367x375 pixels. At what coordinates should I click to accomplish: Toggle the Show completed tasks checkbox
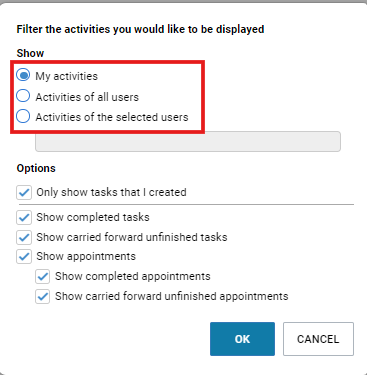(x=24, y=217)
